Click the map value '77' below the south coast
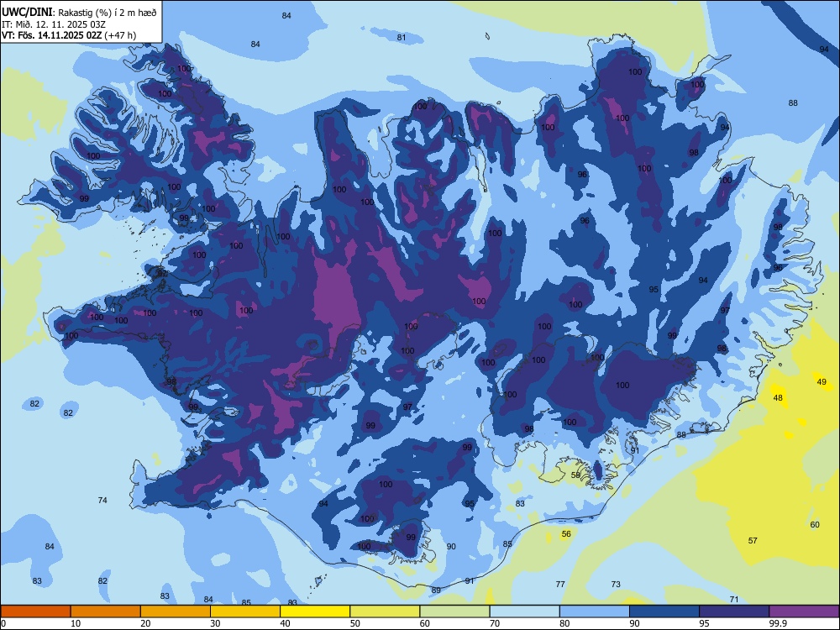840x630 pixels. (x=560, y=584)
